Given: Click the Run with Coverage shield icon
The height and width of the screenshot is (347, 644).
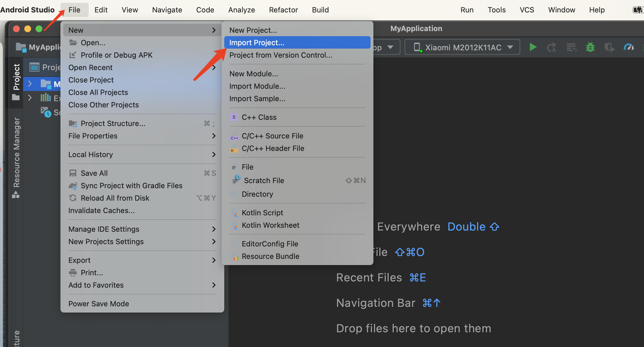Looking at the screenshot, I should 609,47.
